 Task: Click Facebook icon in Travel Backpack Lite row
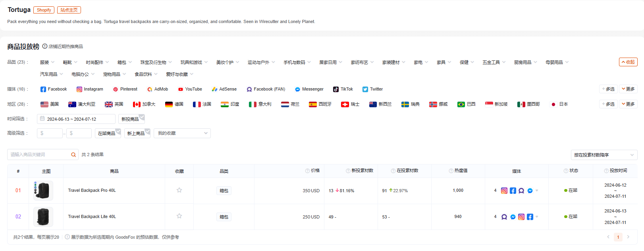pos(530,217)
